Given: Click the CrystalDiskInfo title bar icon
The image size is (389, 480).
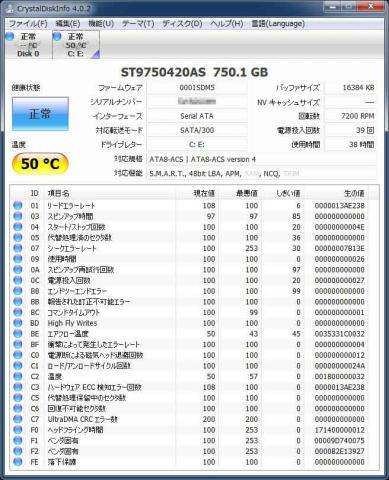Looking at the screenshot, I should click(9, 8).
